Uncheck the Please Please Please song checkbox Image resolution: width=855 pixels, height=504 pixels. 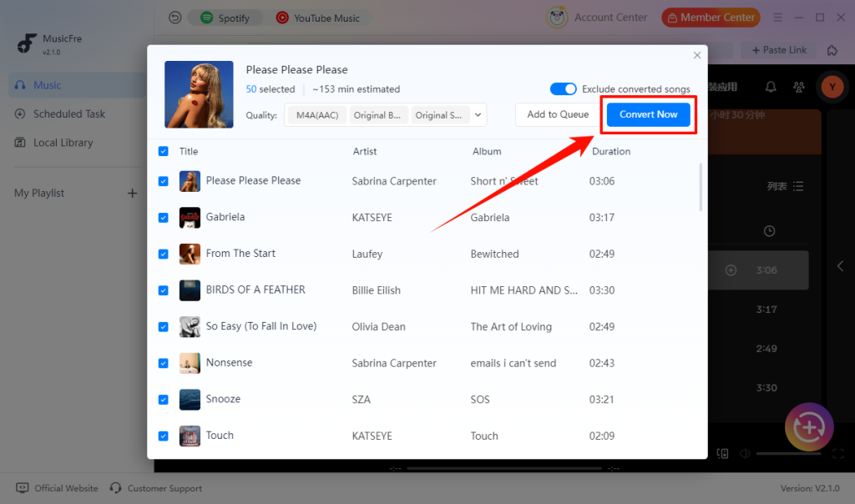coord(163,181)
